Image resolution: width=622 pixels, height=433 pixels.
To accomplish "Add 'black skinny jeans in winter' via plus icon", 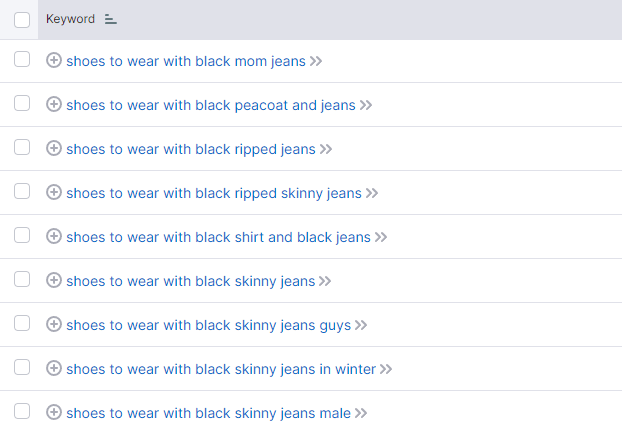I will point(54,369).
